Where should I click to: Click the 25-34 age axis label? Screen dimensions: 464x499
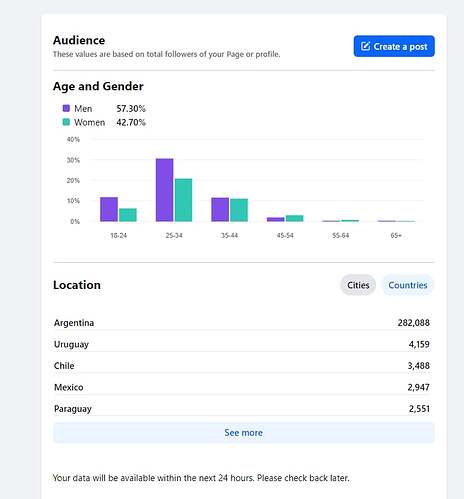(174, 235)
